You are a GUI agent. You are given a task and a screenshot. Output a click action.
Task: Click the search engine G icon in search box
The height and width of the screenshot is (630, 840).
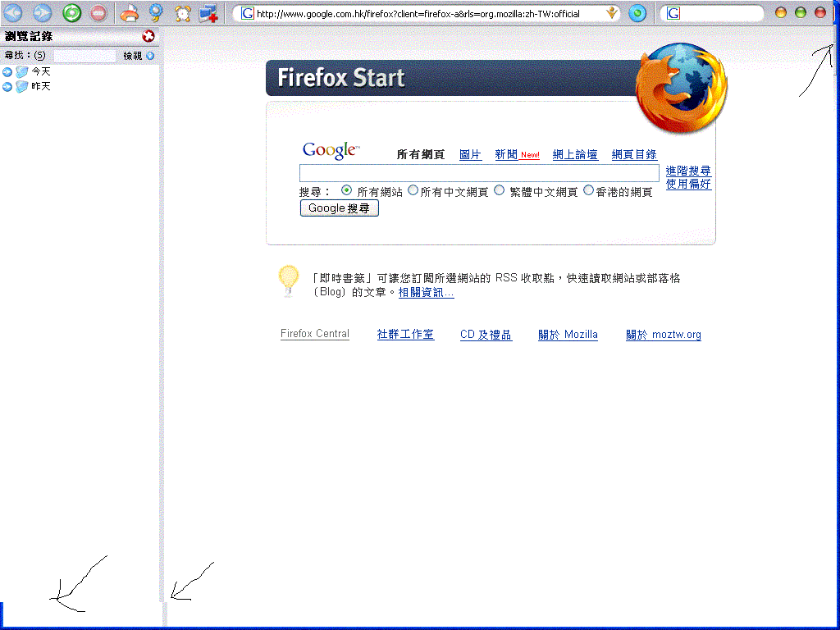coord(673,13)
